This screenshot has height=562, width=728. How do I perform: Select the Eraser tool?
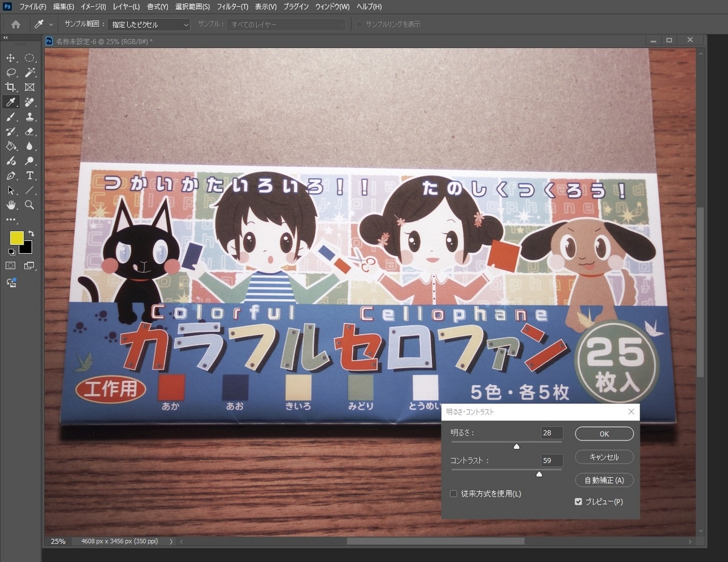[30, 132]
